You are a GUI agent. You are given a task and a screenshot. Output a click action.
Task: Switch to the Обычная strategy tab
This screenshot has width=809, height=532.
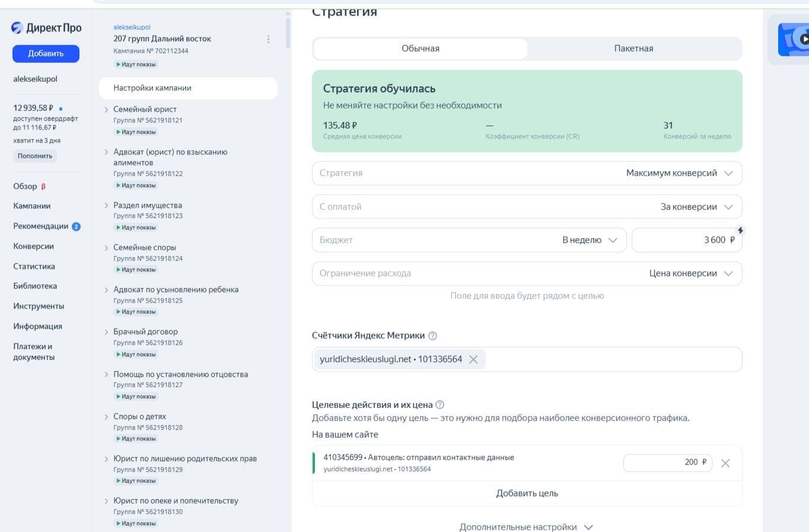click(421, 49)
